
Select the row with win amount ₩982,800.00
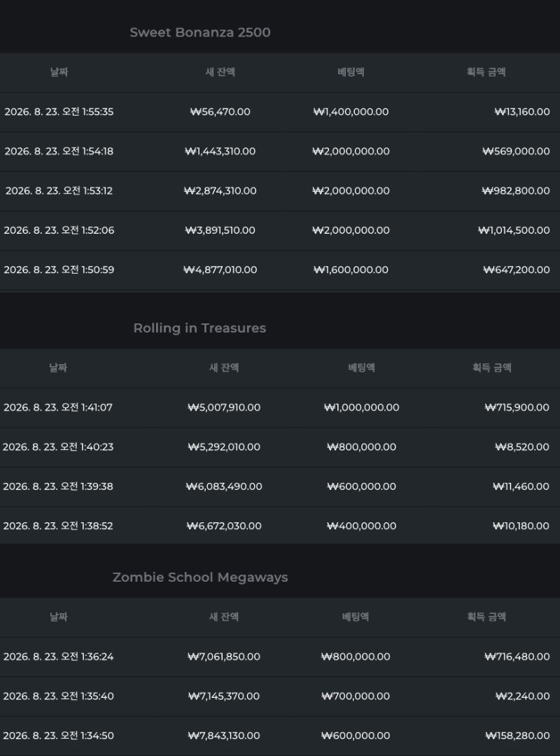280,191
